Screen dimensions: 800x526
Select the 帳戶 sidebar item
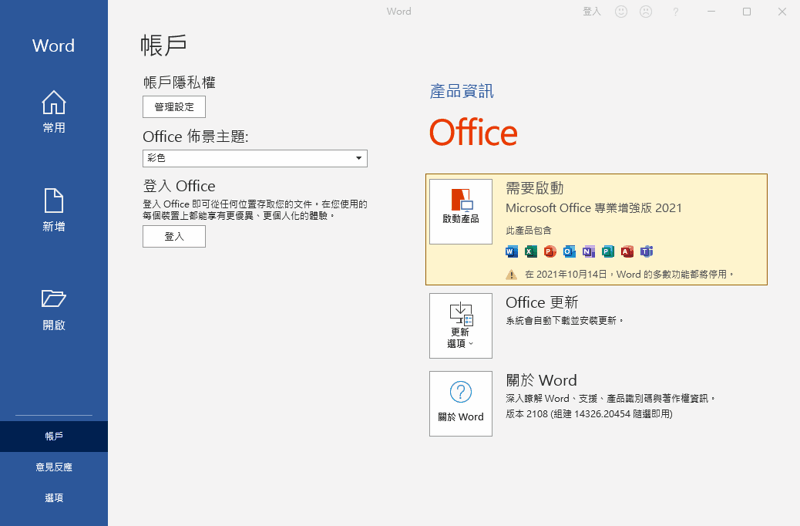[x=54, y=436]
